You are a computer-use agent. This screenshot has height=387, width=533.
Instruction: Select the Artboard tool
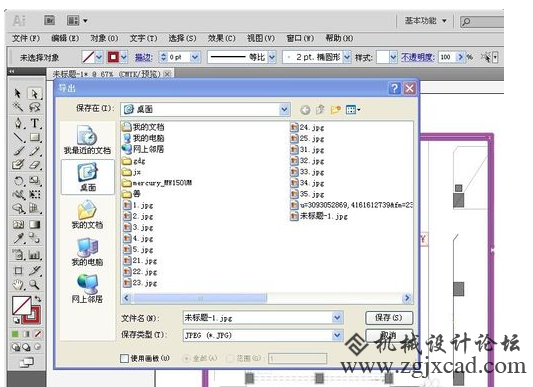18,270
